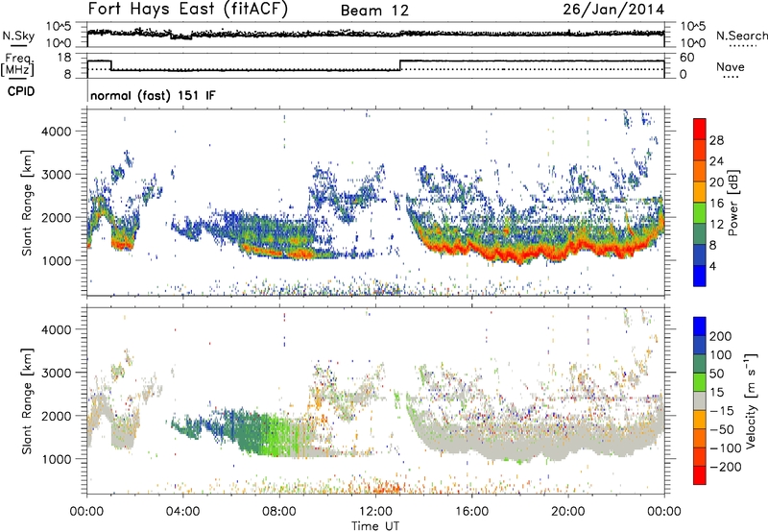Image resolution: width=768 pixels, height=532 pixels.
Task: Click the frequency step-up at 13:00 UT
Action: pyautogui.click(x=400, y=65)
